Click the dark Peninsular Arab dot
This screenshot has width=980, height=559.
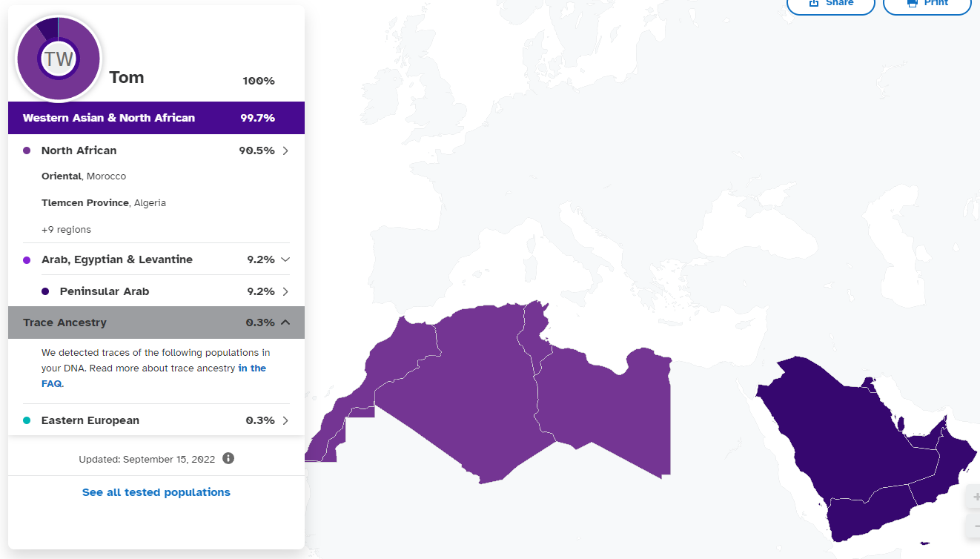coord(45,291)
